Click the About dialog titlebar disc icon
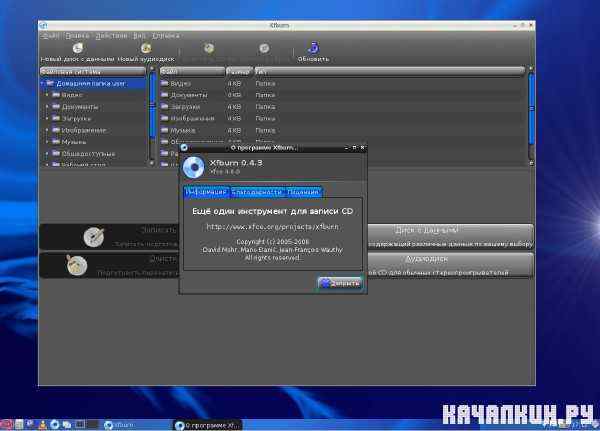 coord(184,147)
